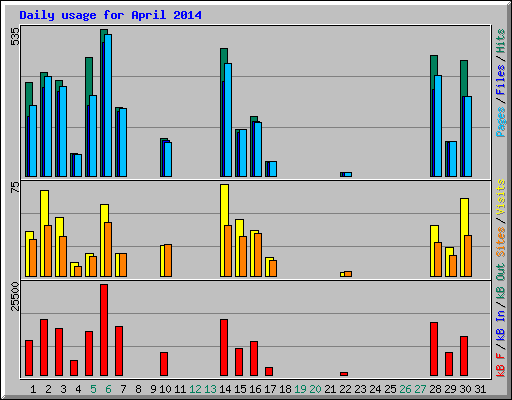Select weekend day 26 on the date axis

click(x=405, y=389)
